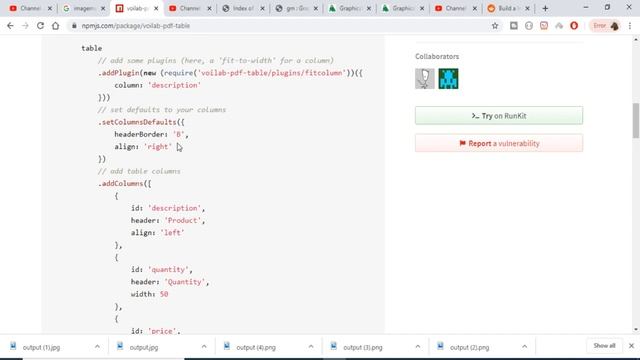This screenshot has height=360, width=640.
Task: Open the output (2).png download
Action: point(469,347)
